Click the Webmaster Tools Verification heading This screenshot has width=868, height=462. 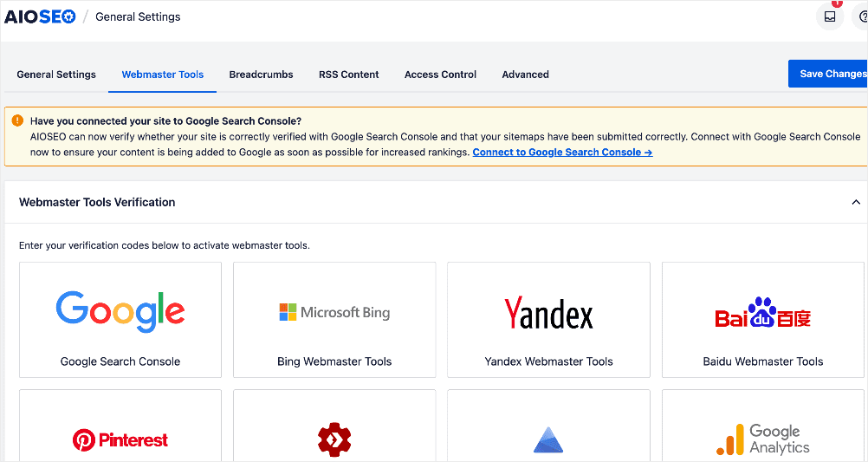point(97,202)
